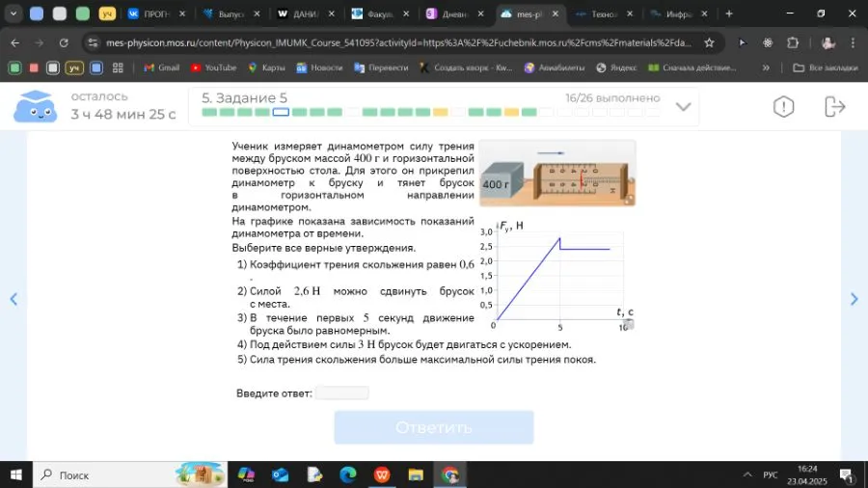This screenshot has height=488, width=868.
Task: Open the 'Перевести' bookmark
Action: click(x=381, y=68)
